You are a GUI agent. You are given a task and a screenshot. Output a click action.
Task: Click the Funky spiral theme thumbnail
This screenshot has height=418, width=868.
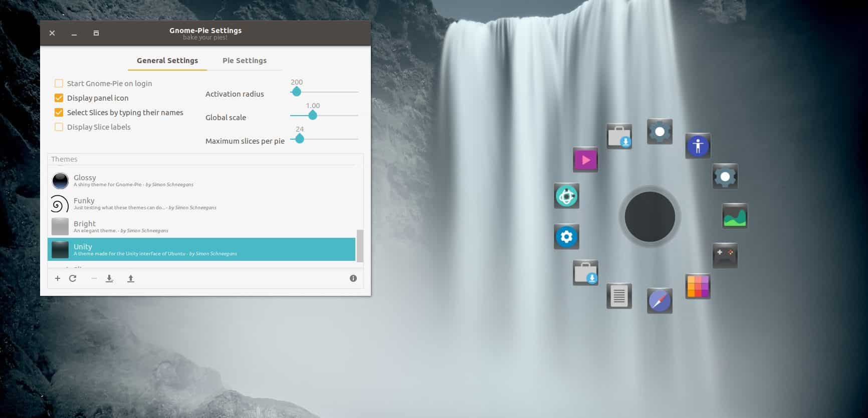(60, 204)
